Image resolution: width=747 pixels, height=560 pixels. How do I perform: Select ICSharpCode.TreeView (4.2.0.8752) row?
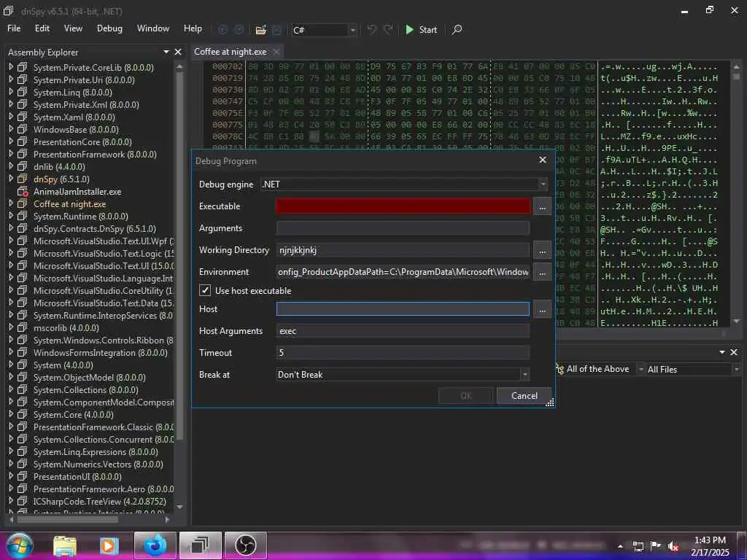[99, 502]
